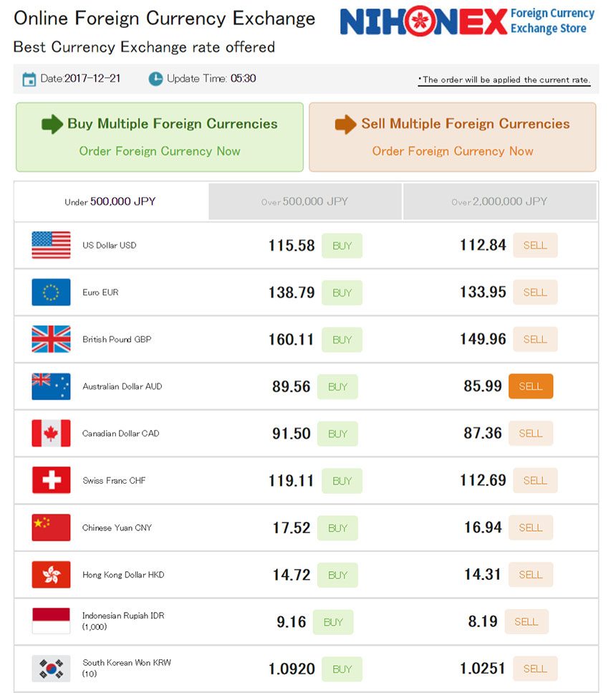Buy US Dollar at 115.58
Image resolution: width=616 pixels, height=693 pixels.
pyautogui.click(x=342, y=246)
